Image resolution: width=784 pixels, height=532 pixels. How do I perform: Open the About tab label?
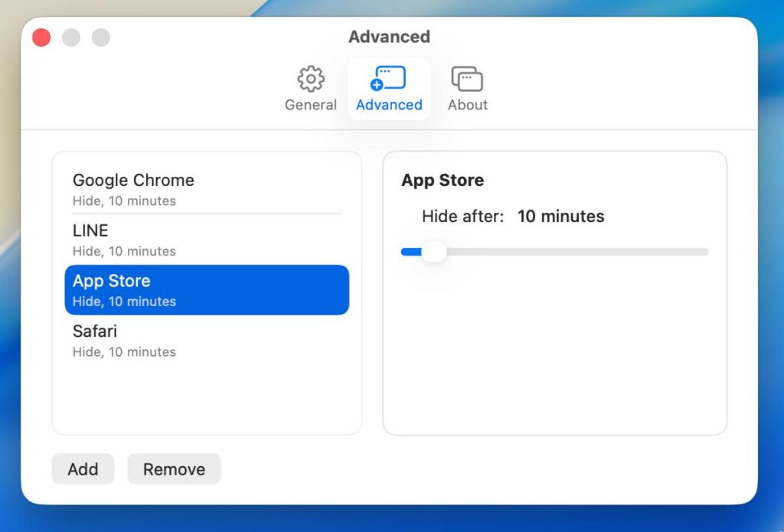pos(467,105)
